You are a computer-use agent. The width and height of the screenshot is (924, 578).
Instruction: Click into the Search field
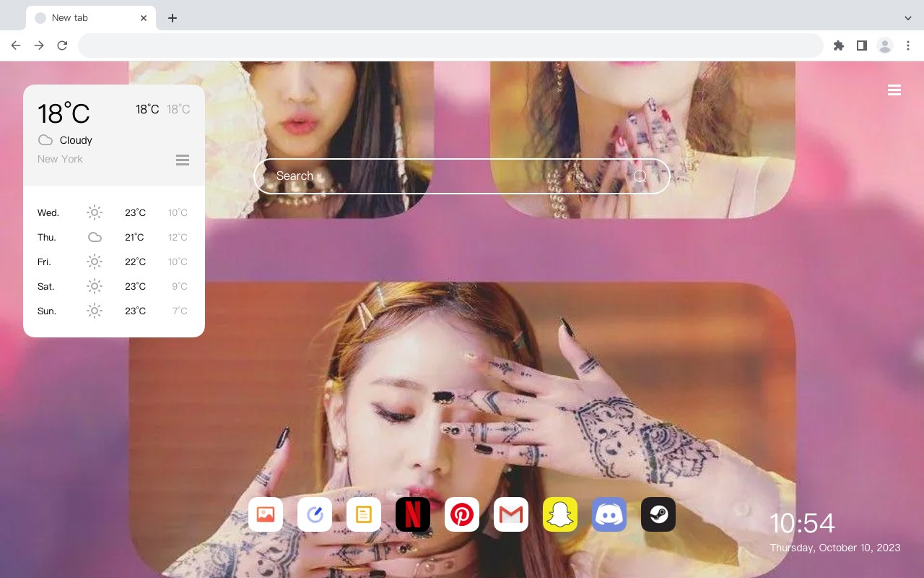click(x=462, y=176)
